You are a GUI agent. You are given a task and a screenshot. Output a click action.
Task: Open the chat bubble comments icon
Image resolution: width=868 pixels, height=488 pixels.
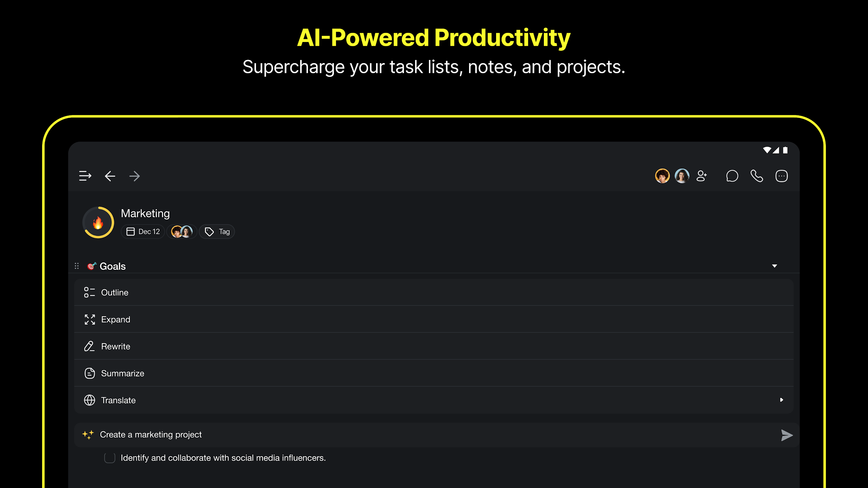click(x=732, y=176)
